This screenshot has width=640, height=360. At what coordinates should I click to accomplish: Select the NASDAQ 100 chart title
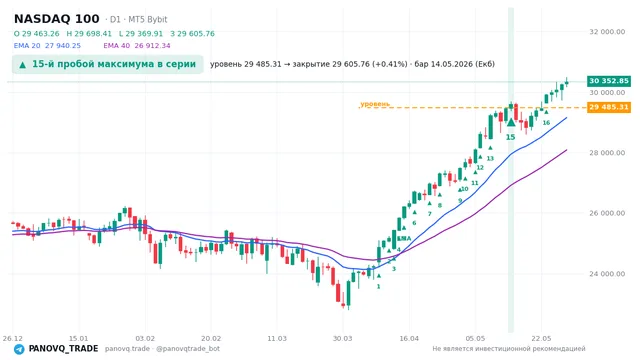point(56,19)
